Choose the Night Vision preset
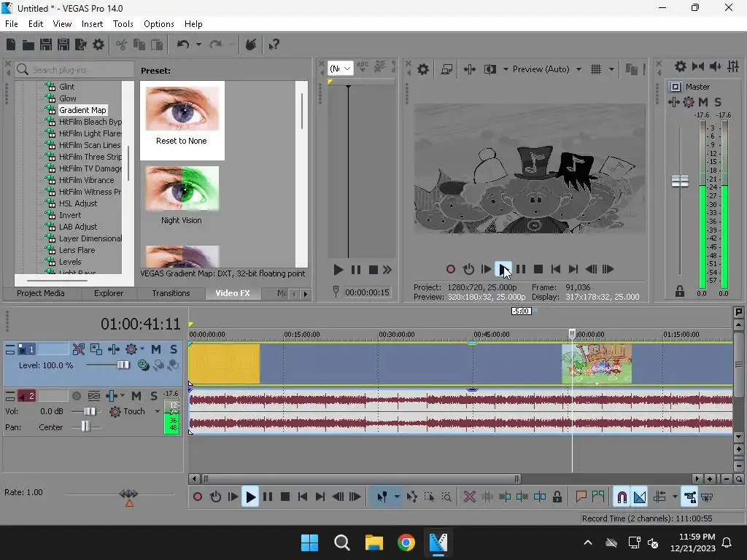The width and height of the screenshot is (747, 560). 182,195
